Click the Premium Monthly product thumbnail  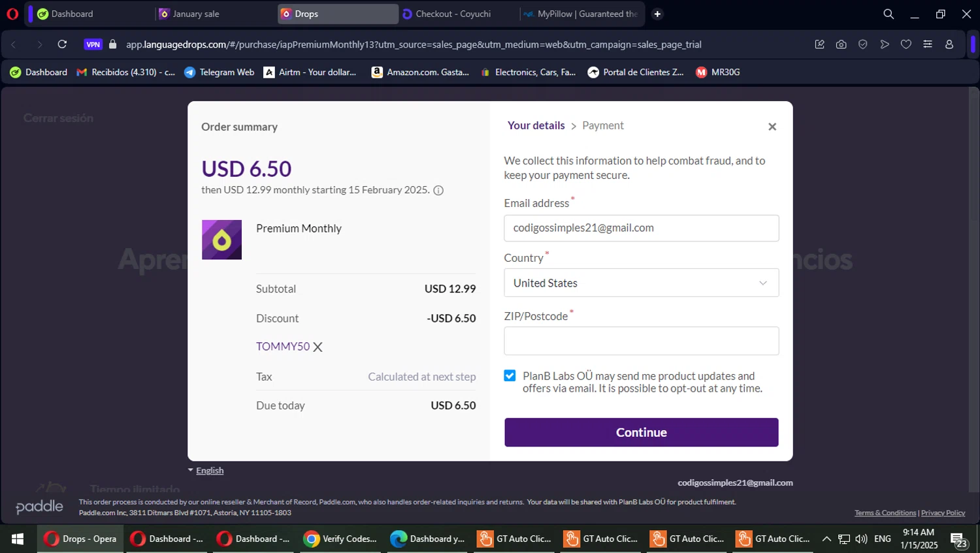click(x=221, y=240)
